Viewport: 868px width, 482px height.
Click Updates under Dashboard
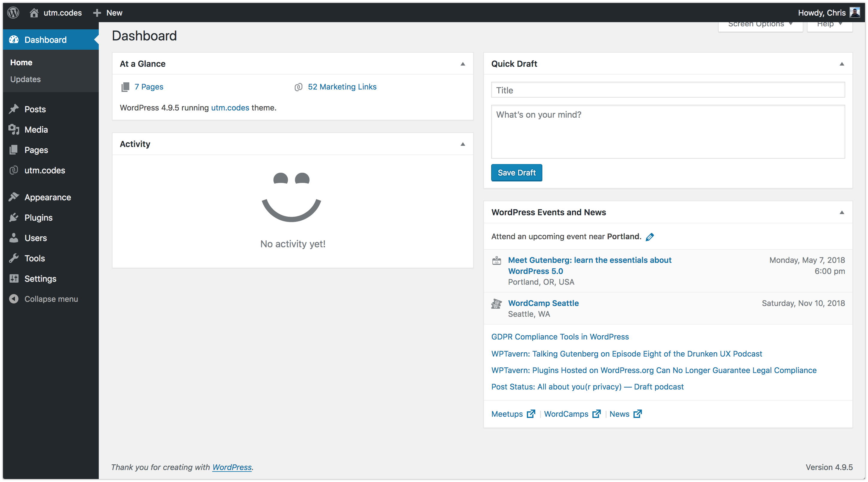pyautogui.click(x=25, y=79)
